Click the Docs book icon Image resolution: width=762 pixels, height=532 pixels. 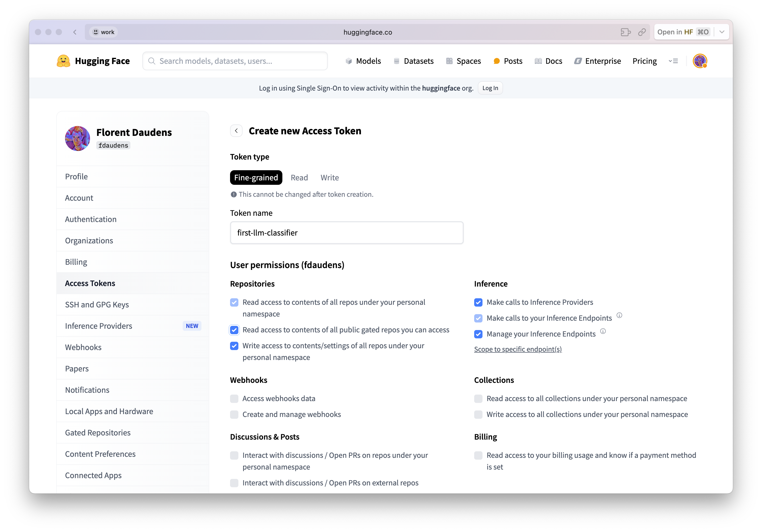[538, 61]
